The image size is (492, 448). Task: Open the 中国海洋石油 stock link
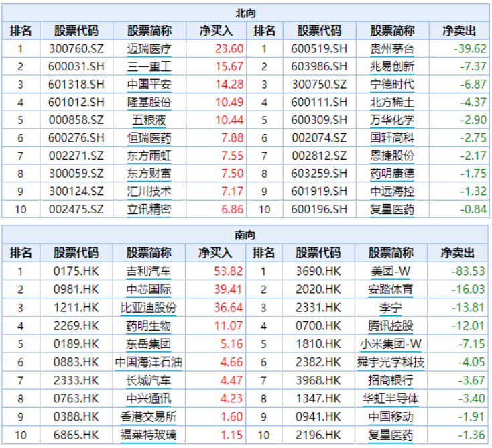(148, 362)
